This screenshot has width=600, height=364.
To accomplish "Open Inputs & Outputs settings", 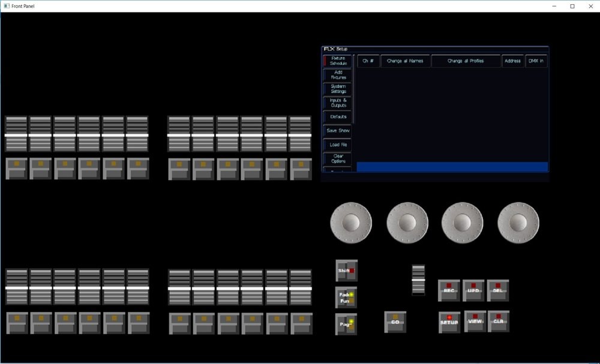I will [x=338, y=103].
